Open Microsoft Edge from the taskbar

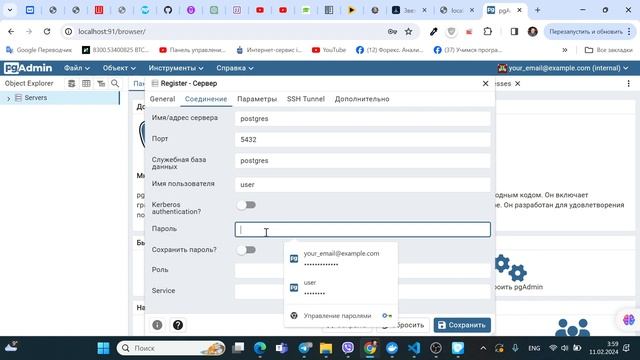[260, 348]
